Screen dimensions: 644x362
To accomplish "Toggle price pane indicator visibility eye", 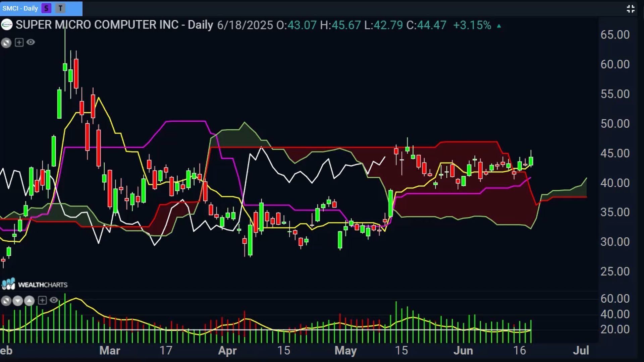I will tap(31, 42).
